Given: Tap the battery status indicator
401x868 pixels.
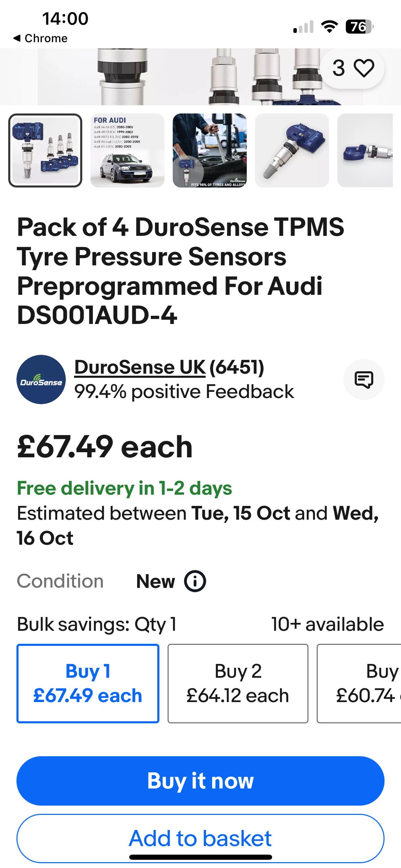Looking at the screenshot, I should [x=359, y=27].
